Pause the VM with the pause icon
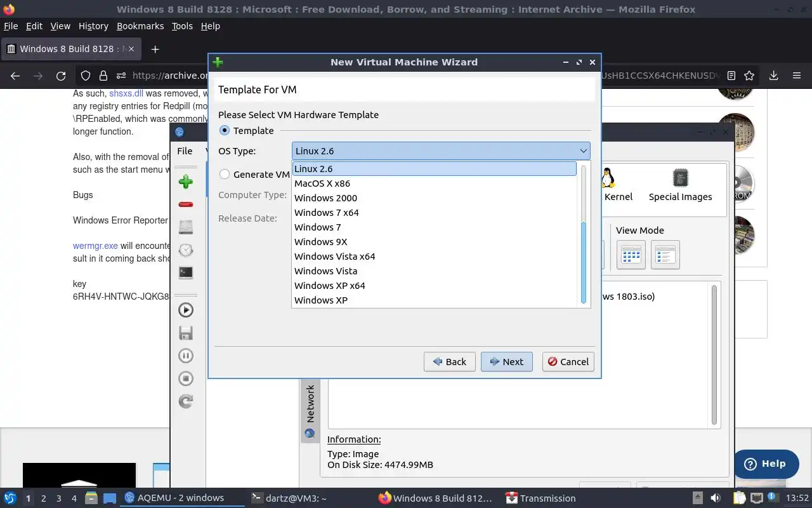812x508 pixels. (185, 356)
